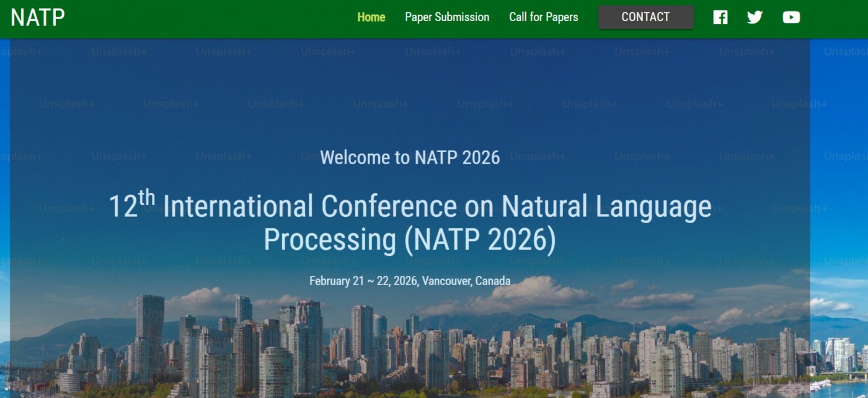
Task: Open the Twitter profile icon
Action: click(755, 17)
